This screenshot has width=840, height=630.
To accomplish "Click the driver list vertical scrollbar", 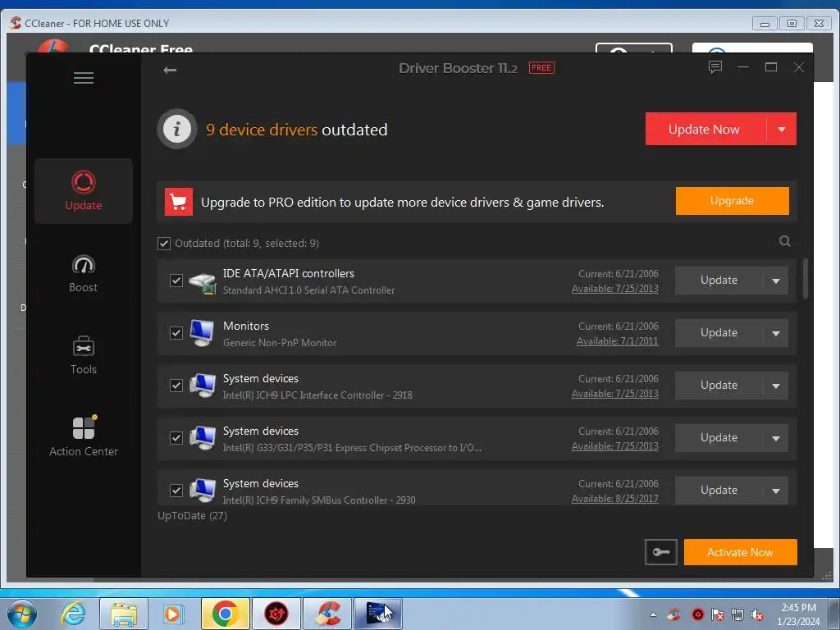I will (806, 279).
